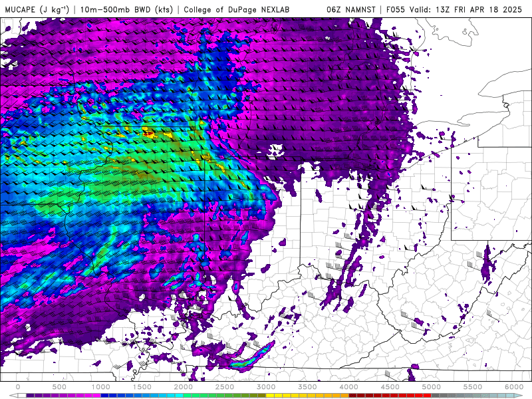Click the 3000 label on the color scale
Screen dimensions: 532x399
pyautogui.click(x=266, y=387)
